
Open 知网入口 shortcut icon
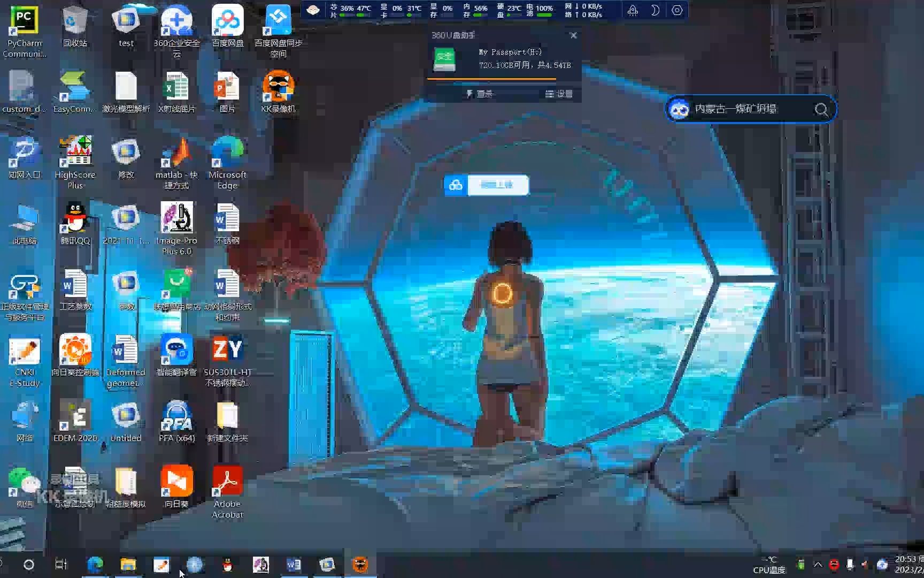click(x=24, y=158)
